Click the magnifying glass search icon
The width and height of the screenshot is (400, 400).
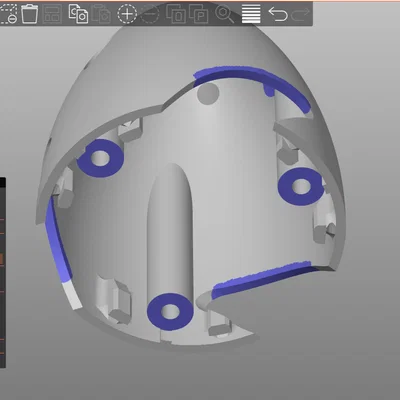tap(225, 14)
